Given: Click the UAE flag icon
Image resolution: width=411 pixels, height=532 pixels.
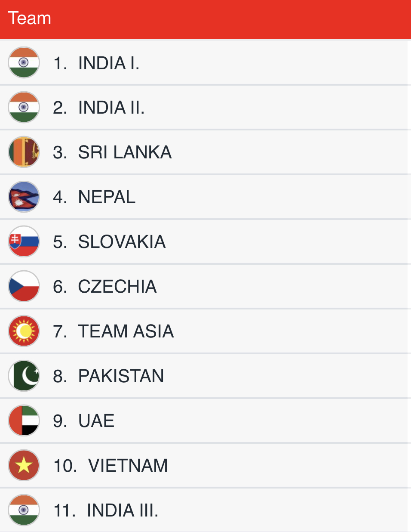Looking at the screenshot, I should point(24,421).
